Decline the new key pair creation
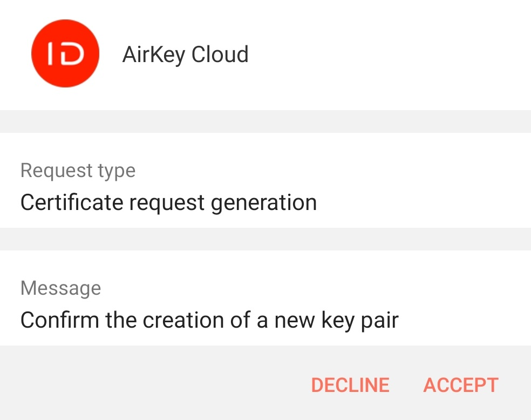The width and height of the screenshot is (531, 420). (x=350, y=385)
